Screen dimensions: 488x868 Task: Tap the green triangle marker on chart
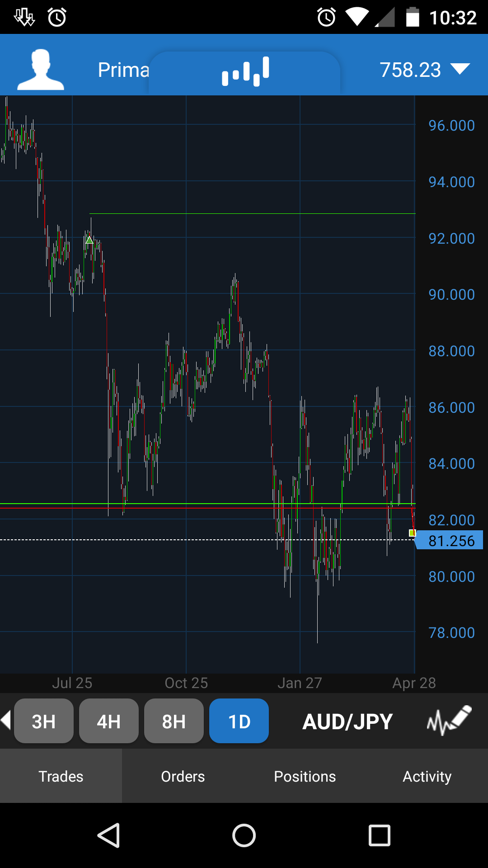(89, 240)
